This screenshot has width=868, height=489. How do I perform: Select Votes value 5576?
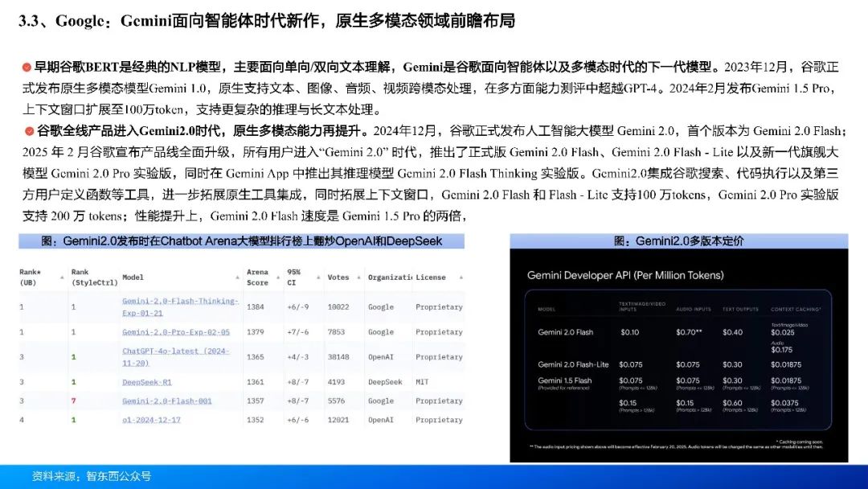pyautogui.click(x=336, y=401)
